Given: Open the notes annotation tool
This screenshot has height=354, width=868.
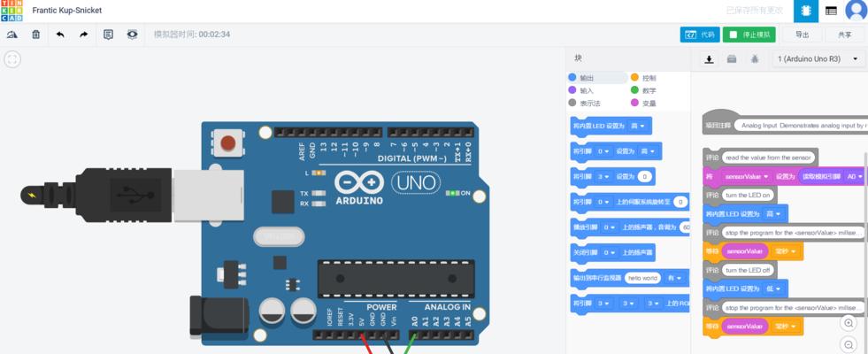Looking at the screenshot, I should point(109,35).
